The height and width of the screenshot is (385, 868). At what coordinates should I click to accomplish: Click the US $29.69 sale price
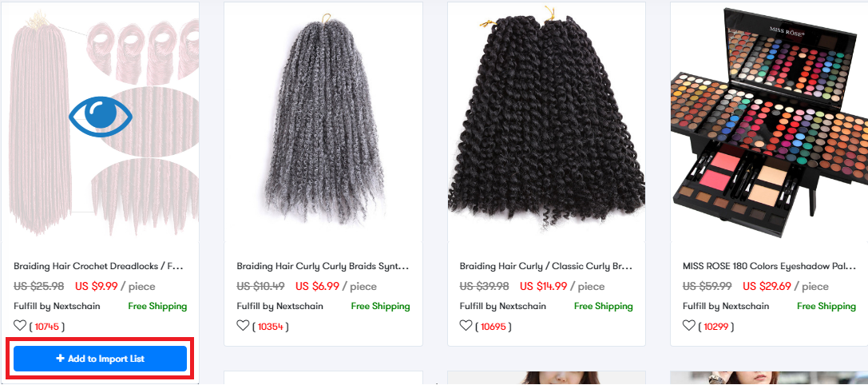tap(767, 287)
